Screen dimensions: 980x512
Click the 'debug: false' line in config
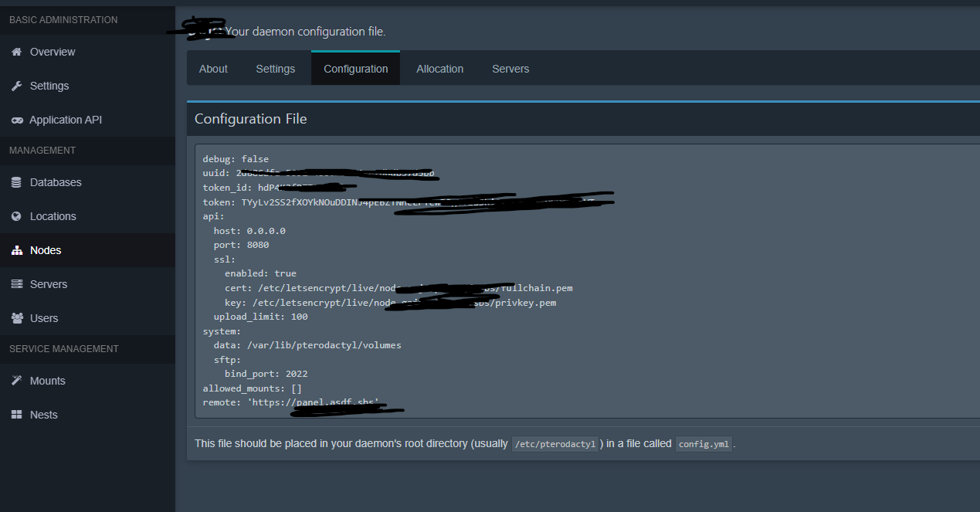236,159
